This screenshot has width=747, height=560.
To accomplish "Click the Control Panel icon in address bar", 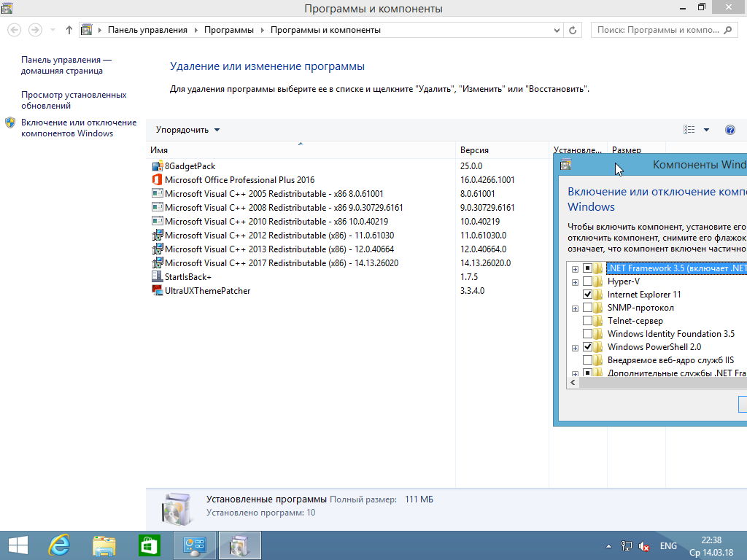I will pos(86,30).
